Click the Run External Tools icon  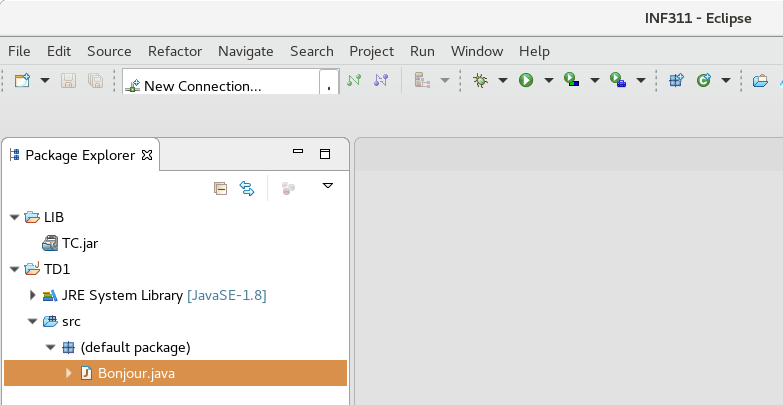(617, 80)
